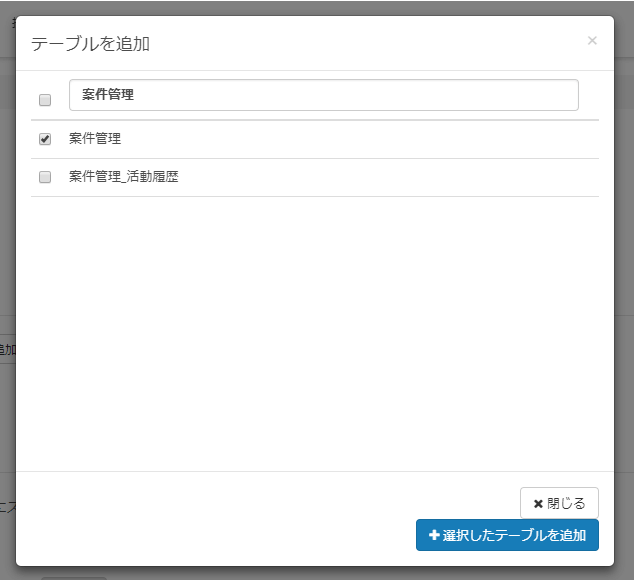Toggle the select-all checkbox beside the search box
The height and width of the screenshot is (580, 634).
click(45, 100)
